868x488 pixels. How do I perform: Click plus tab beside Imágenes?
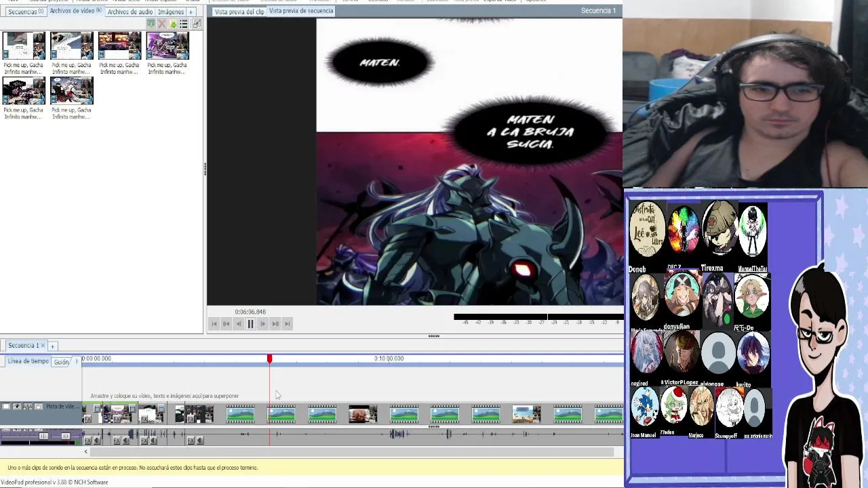tap(191, 12)
